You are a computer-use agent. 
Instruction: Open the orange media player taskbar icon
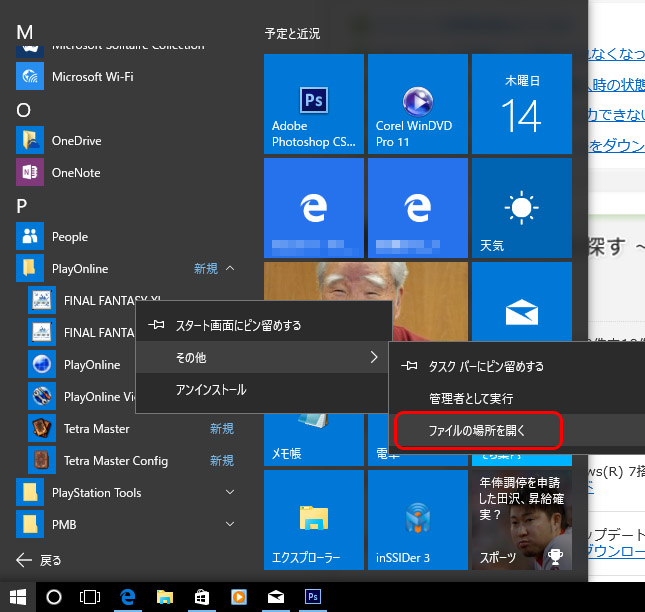(x=239, y=597)
